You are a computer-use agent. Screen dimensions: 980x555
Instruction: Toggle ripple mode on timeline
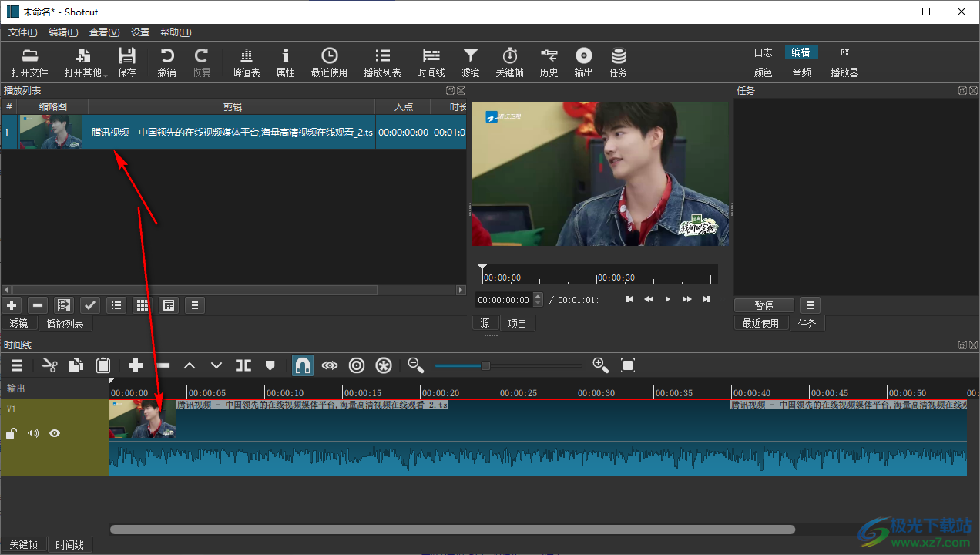click(357, 365)
